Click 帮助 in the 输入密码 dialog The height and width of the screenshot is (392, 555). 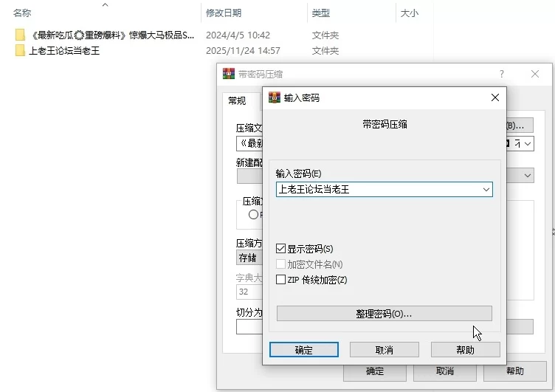[466, 350]
